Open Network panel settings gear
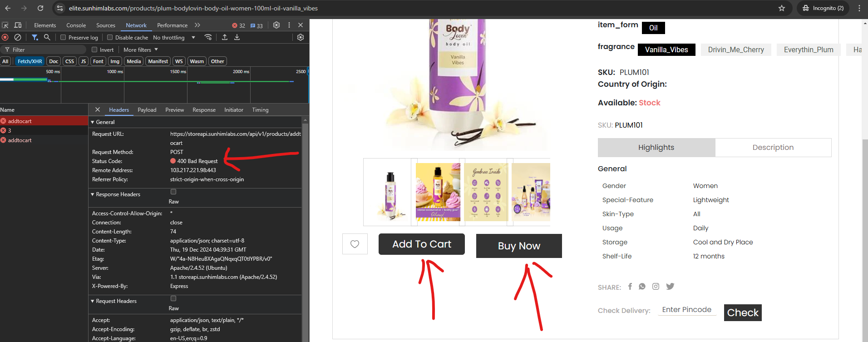The width and height of the screenshot is (868, 342). point(301,37)
